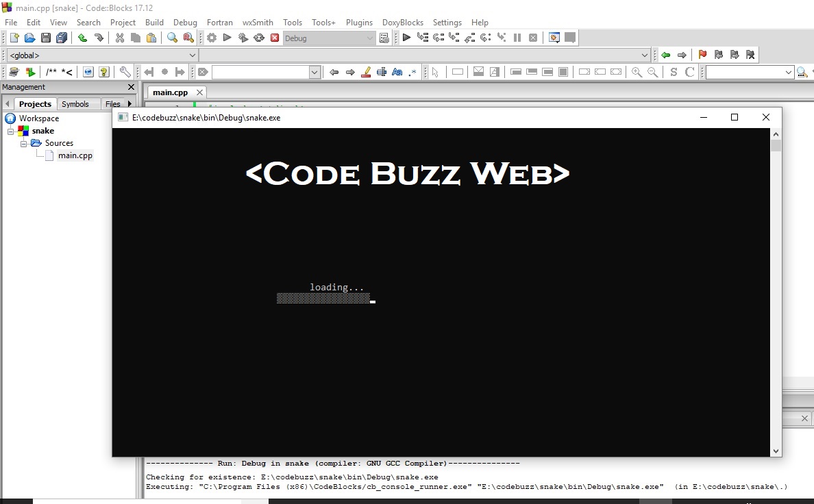Toggle the source S icon
This screenshot has height=504, width=814.
coord(674,72)
